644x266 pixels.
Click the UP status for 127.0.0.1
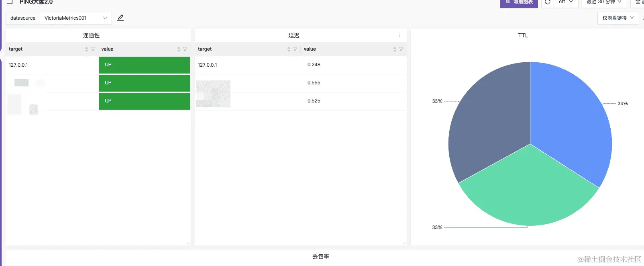click(145, 65)
